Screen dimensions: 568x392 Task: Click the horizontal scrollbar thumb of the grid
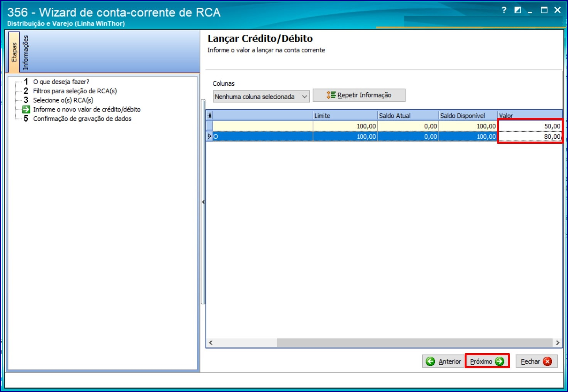(415, 342)
